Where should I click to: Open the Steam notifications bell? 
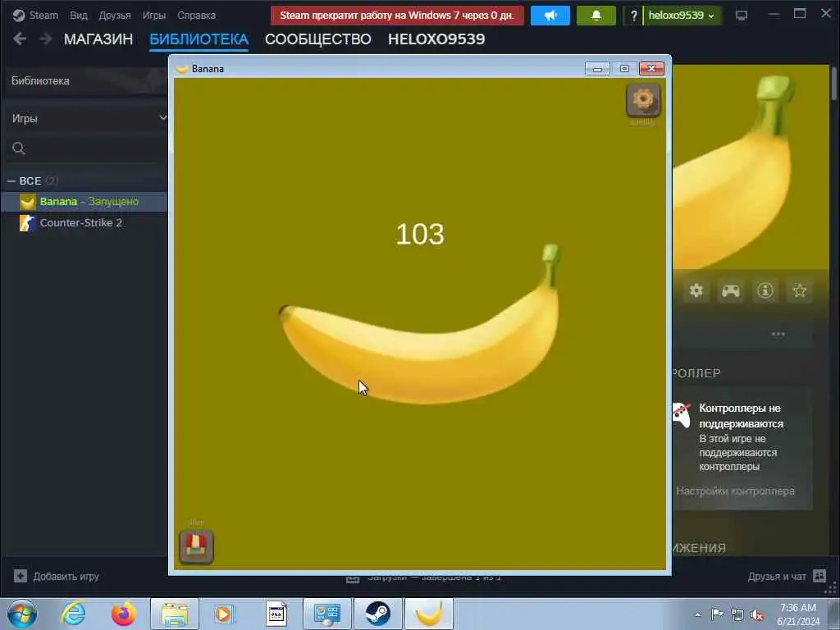tap(596, 16)
